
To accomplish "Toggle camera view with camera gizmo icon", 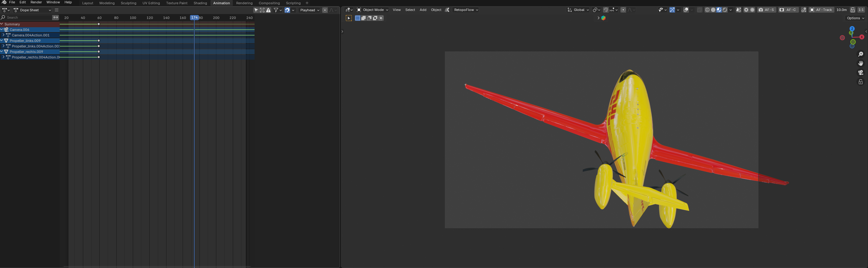I will pyautogui.click(x=861, y=73).
